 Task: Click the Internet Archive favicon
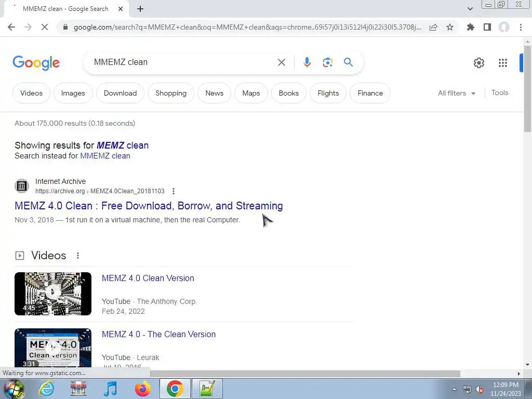(22, 186)
